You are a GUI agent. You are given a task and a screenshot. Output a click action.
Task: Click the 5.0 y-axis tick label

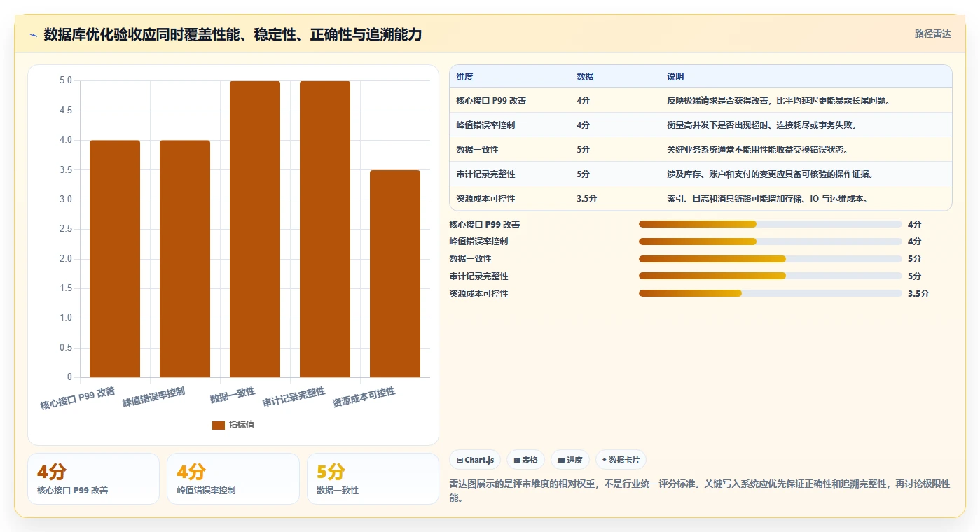click(66, 80)
